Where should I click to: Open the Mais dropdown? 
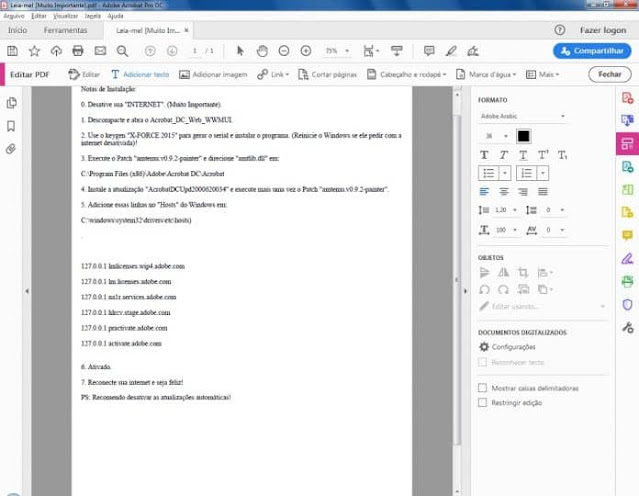[542, 74]
